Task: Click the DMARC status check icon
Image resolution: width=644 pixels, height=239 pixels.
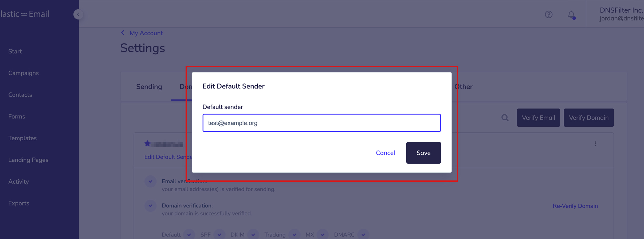Action: (363, 234)
